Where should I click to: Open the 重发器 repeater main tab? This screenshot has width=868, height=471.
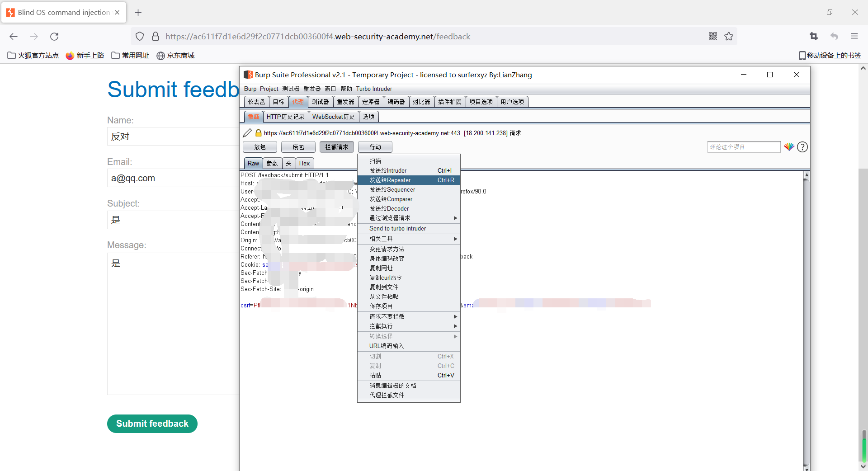346,102
